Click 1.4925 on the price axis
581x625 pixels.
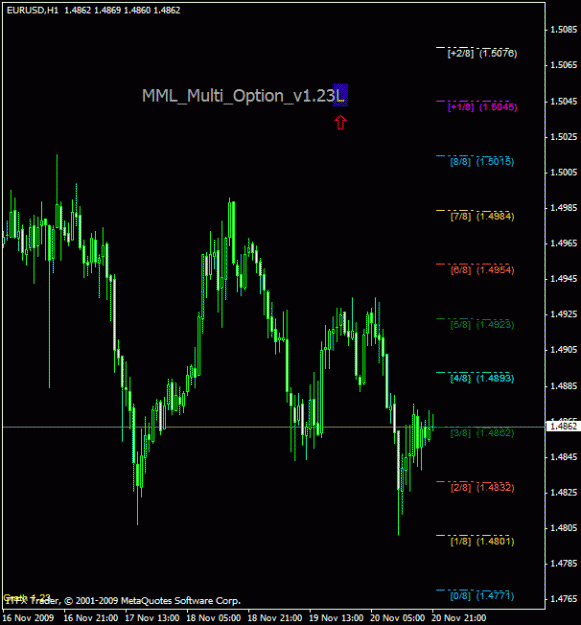click(x=563, y=314)
